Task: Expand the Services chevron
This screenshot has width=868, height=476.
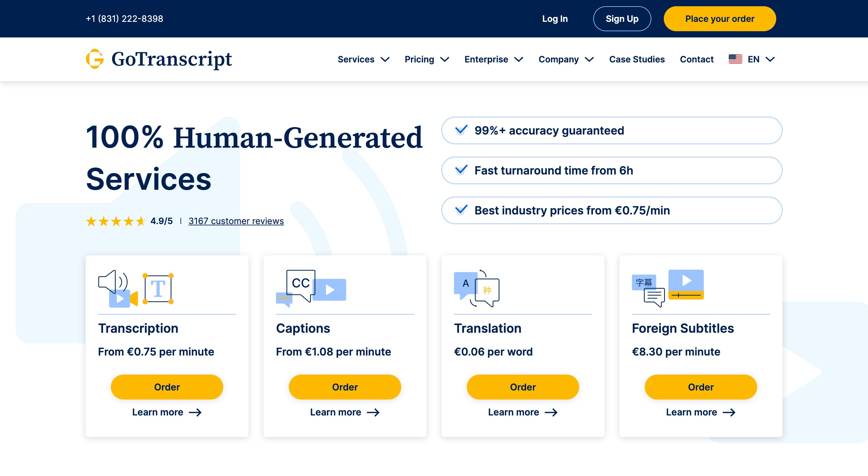Action: pyautogui.click(x=385, y=60)
